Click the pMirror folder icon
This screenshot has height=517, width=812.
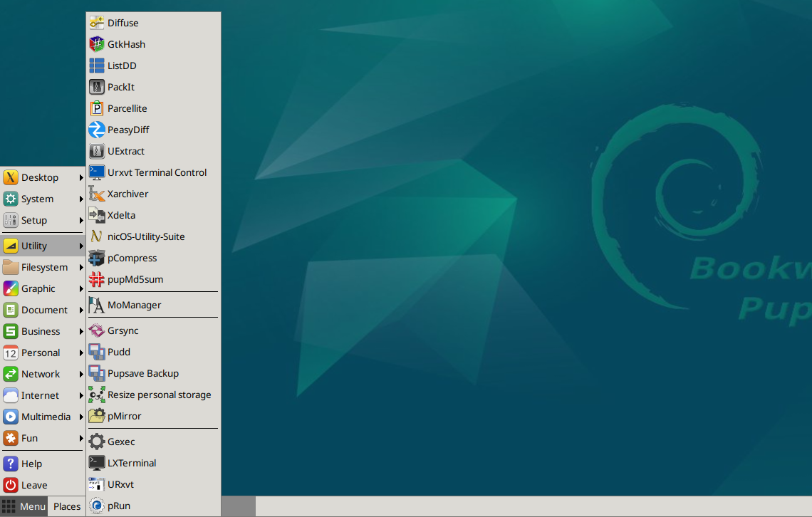pyautogui.click(x=97, y=416)
